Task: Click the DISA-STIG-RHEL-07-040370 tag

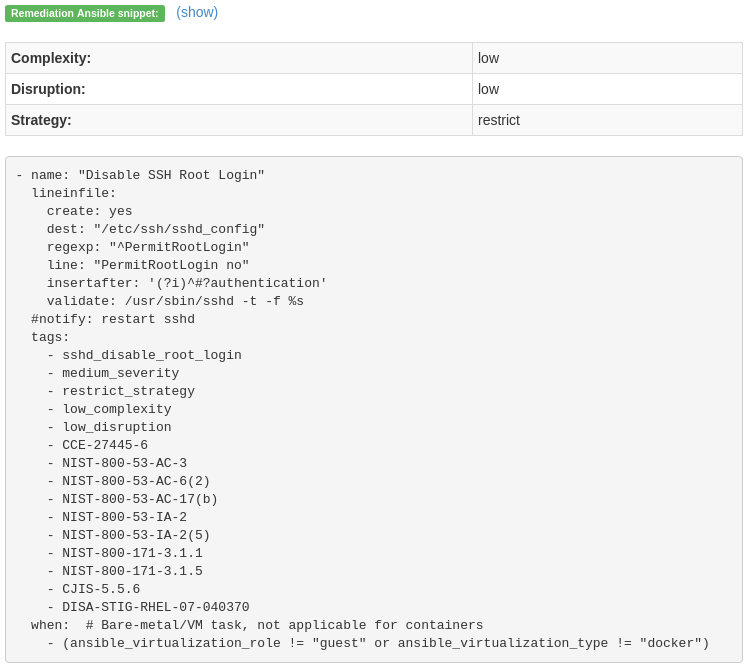Action: coord(156,607)
